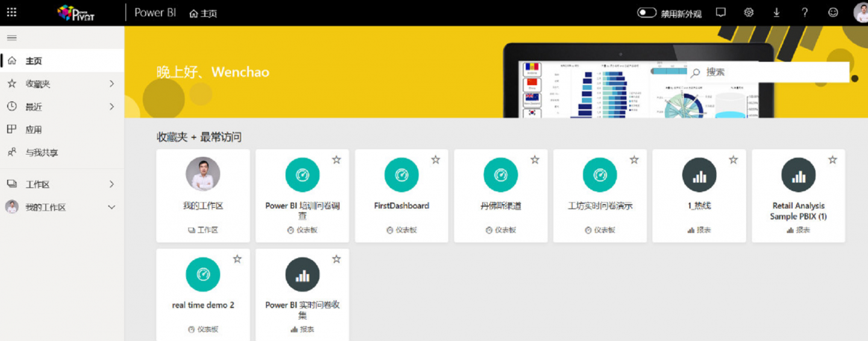Click the 主页 home breadcrumb in header

click(x=203, y=13)
